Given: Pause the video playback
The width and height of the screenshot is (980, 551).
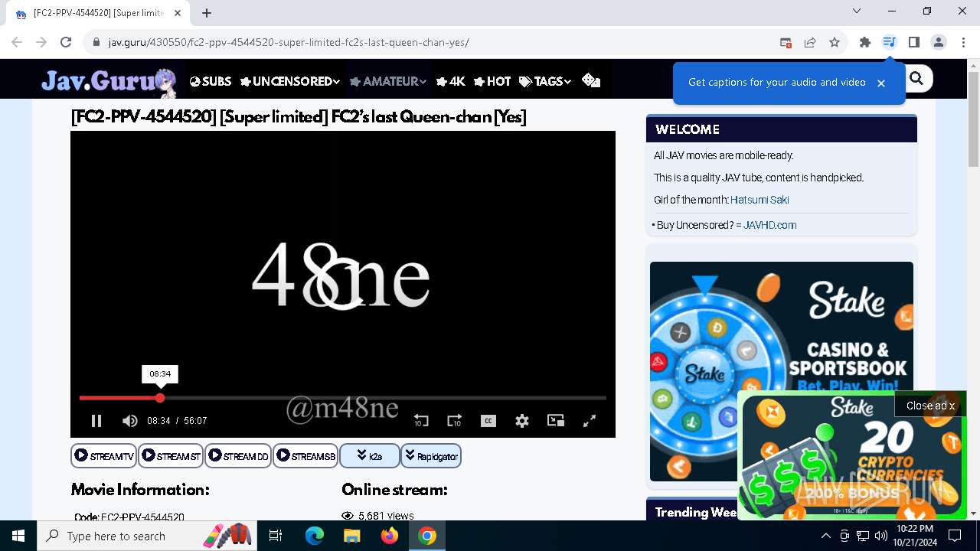Looking at the screenshot, I should [x=96, y=421].
